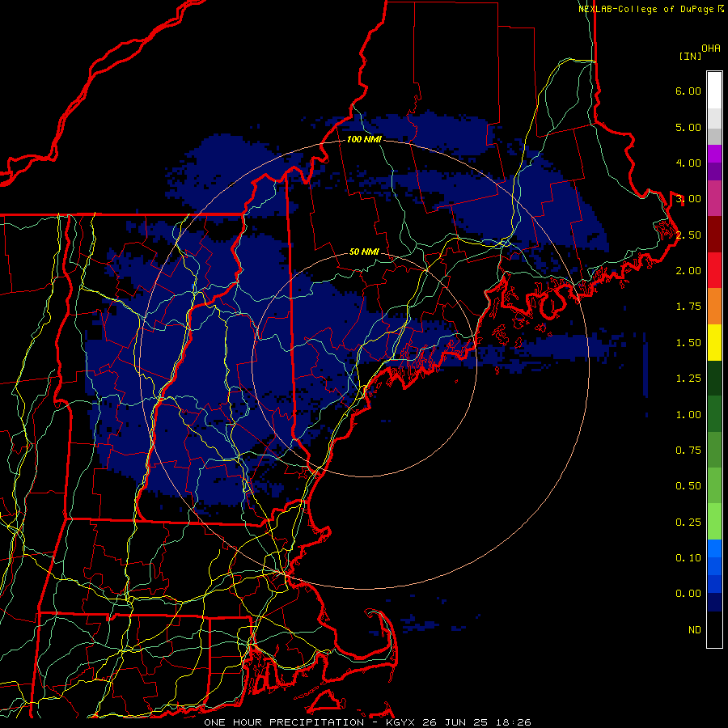Pick the dark red swatch beside 2.50
Image resolution: width=728 pixels, height=728 pixels.
click(714, 235)
